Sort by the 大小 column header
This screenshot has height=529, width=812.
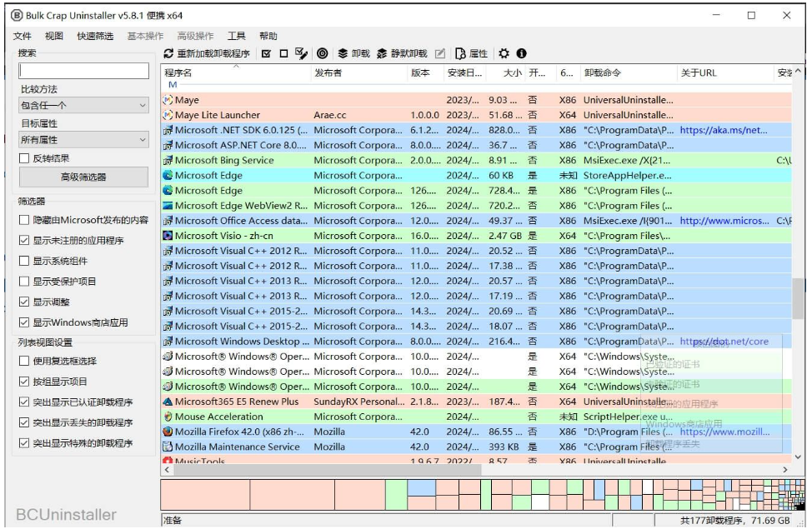(508, 73)
